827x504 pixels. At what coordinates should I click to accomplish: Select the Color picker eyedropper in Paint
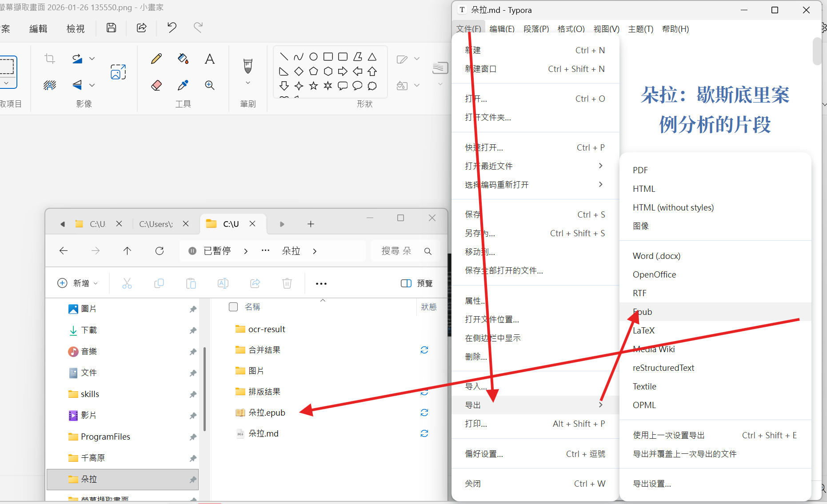pyautogui.click(x=183, y=85)
